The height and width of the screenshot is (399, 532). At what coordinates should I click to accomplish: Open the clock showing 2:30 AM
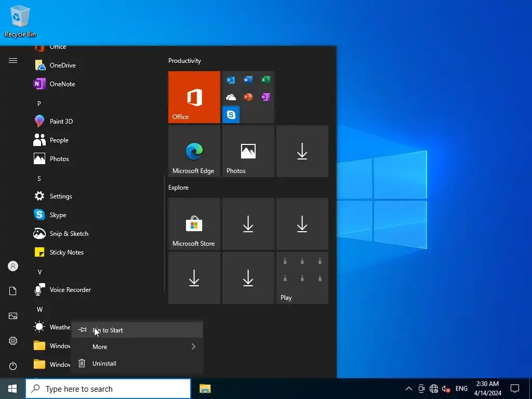tap(487, 389)
